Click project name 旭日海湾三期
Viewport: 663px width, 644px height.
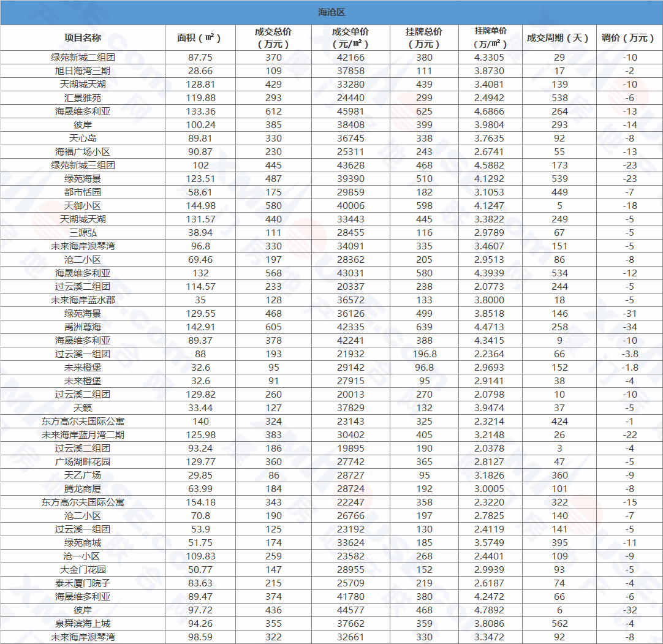[83, 71]
